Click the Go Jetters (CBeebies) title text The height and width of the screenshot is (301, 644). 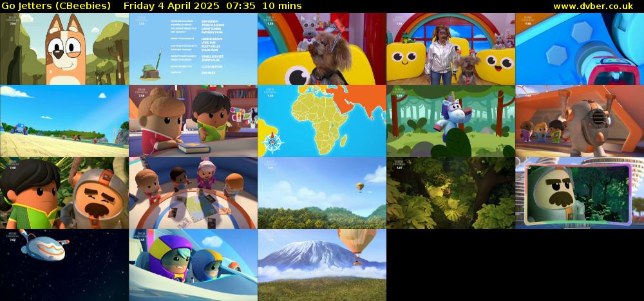pos(56,6)
